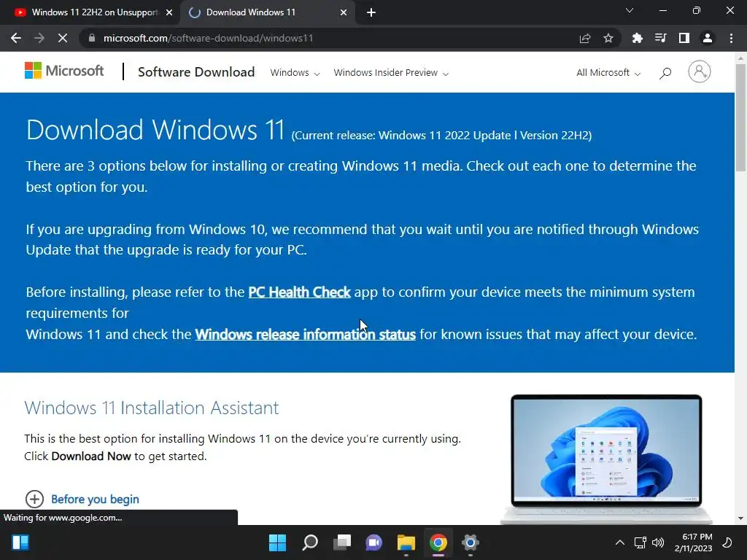Click the Microsoft logo
747x560 pixels.
pos(64,71)
